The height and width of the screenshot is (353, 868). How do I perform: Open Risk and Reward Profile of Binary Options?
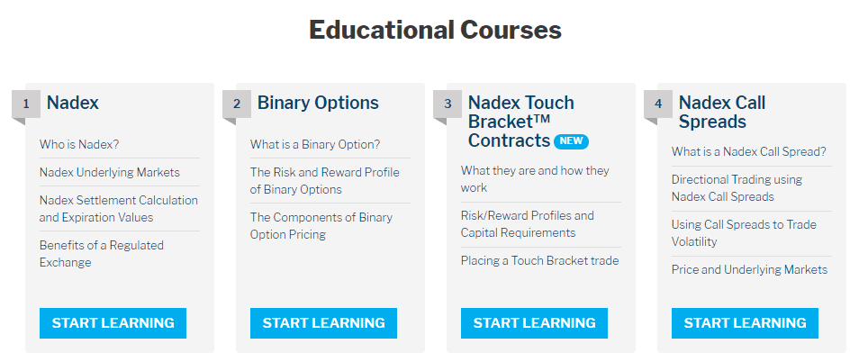point(324,181)
